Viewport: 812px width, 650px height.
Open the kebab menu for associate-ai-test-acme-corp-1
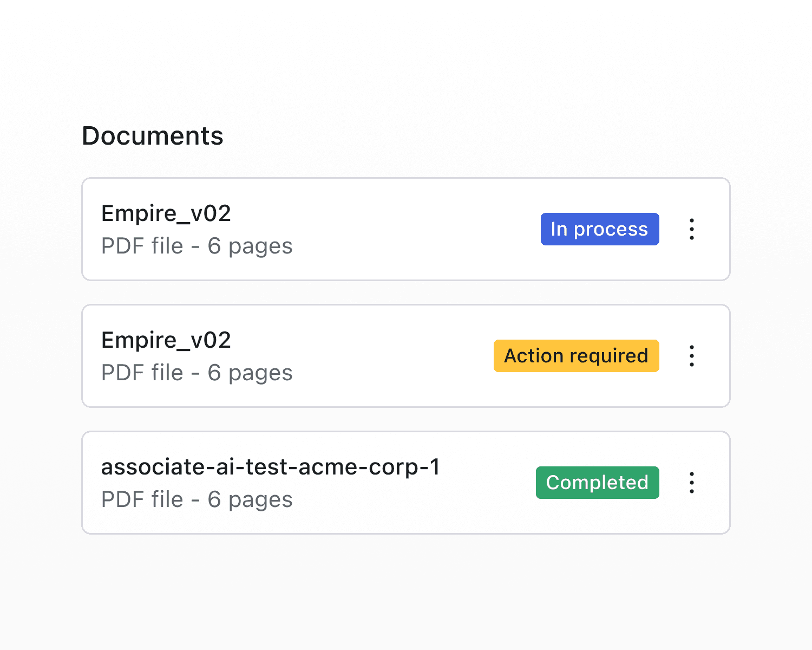pos(692,483)
